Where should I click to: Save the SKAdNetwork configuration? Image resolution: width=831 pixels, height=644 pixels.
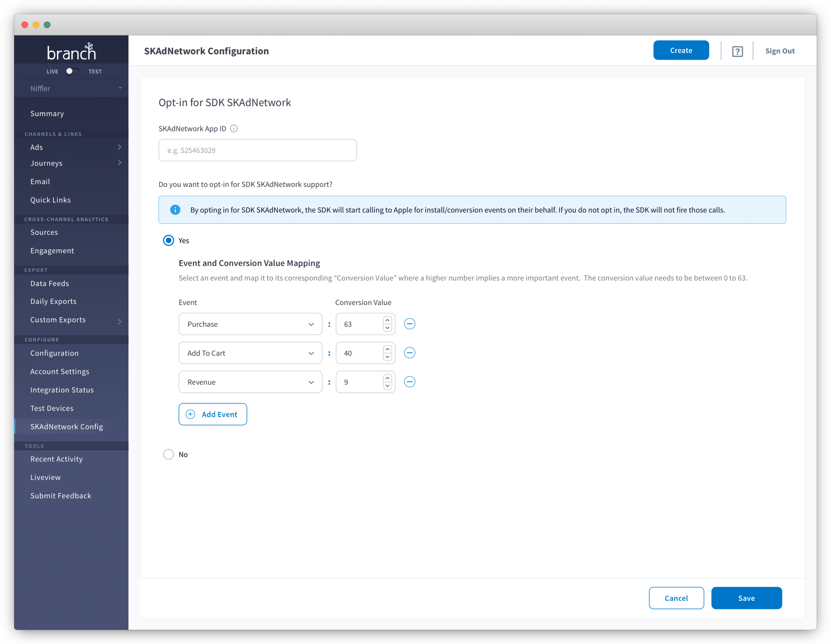pyautogui.click(x=746, y=598)
